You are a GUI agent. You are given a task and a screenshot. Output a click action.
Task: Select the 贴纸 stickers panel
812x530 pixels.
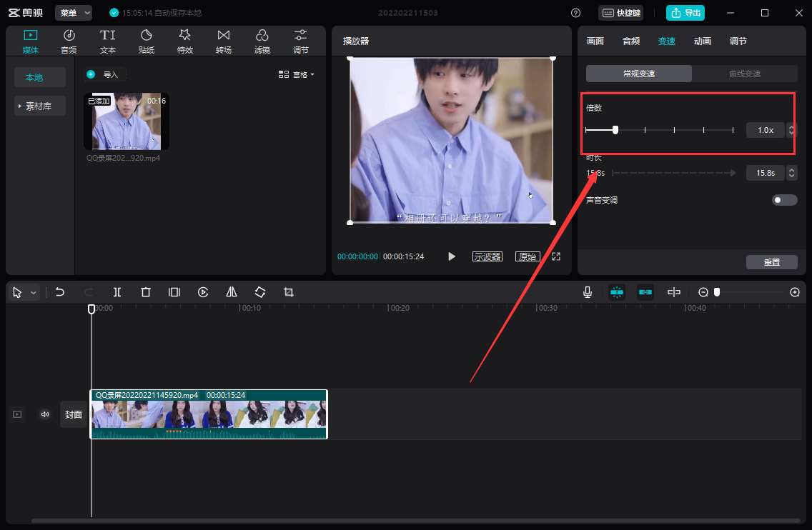pyautogui.click(x=146, y=40)
